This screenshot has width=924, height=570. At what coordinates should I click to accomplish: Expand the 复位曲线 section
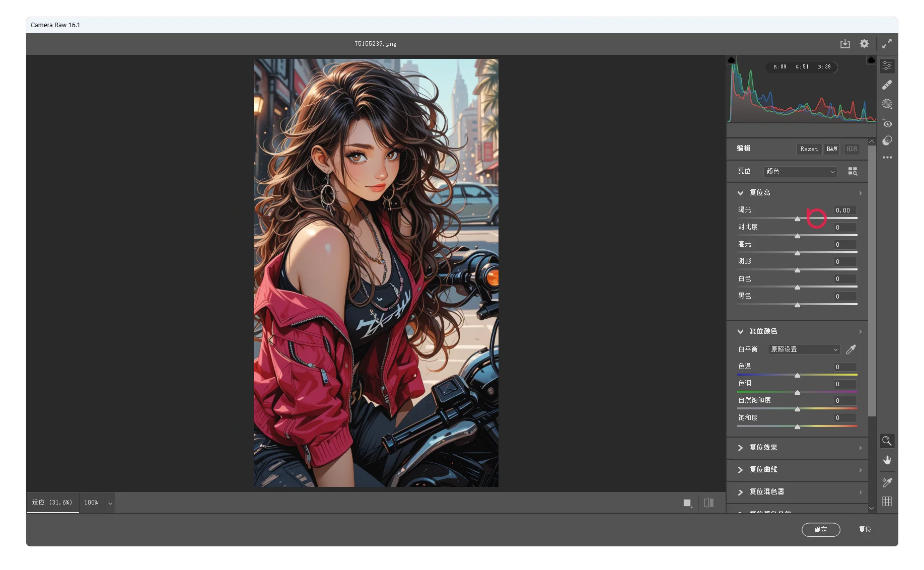coord(740,470)
